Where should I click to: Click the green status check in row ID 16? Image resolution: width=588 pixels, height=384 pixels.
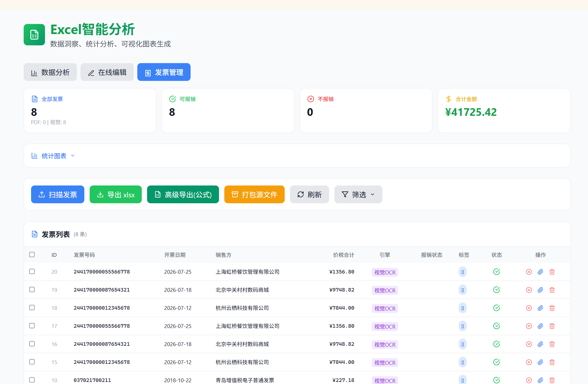(x=497, y=344)
